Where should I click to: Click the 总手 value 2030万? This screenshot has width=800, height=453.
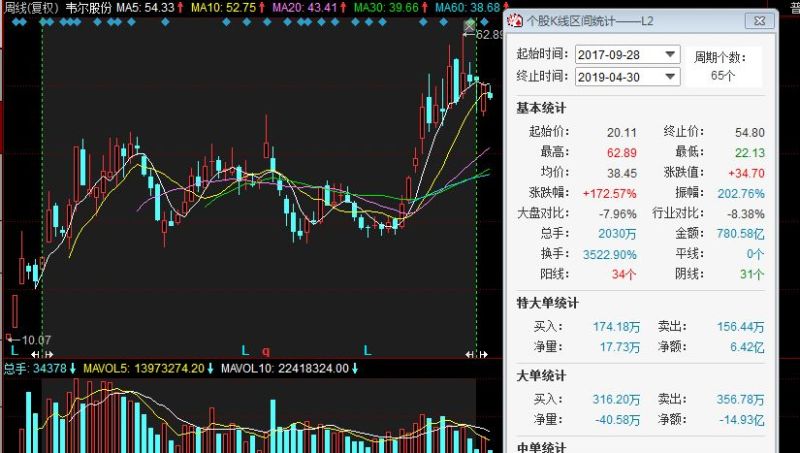[617, 234]
